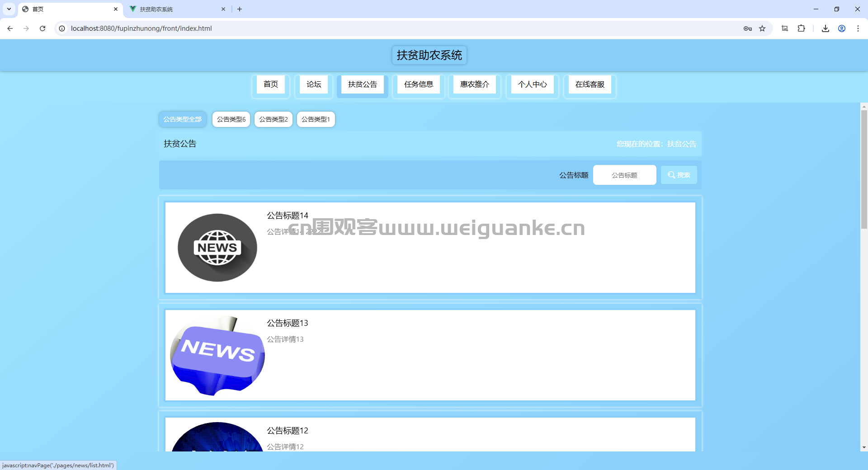868x470 pixels.
Task: Select the 公告类型全部 filter
Action: pyautogui.click(x=183, y=119)
